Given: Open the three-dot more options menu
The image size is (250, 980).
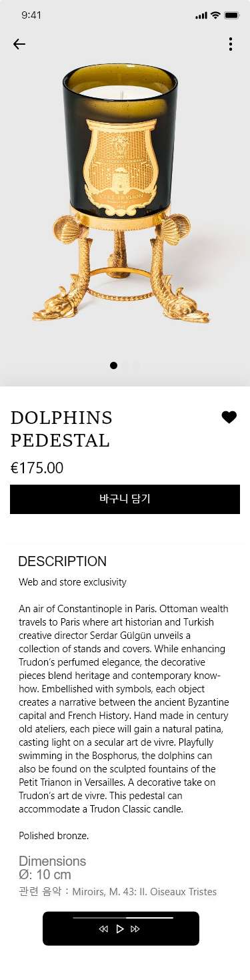Looking at the screenshot, I should tap(231, 44).
